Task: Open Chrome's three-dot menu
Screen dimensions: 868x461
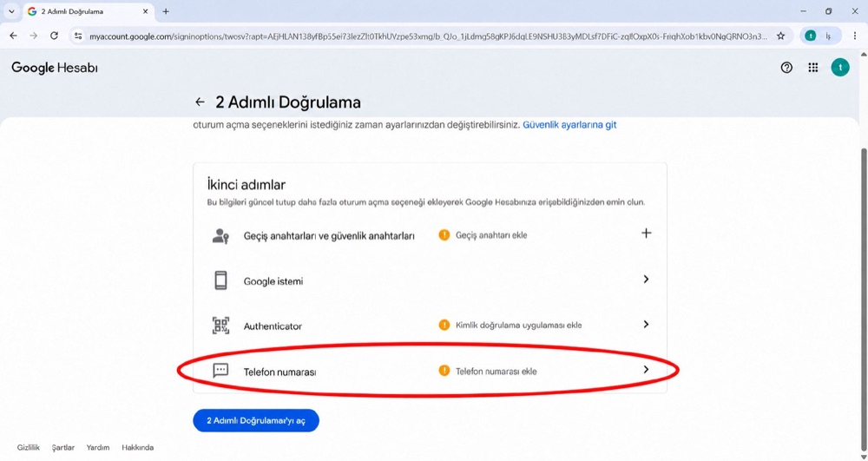Action: click(x=855, y=36)
